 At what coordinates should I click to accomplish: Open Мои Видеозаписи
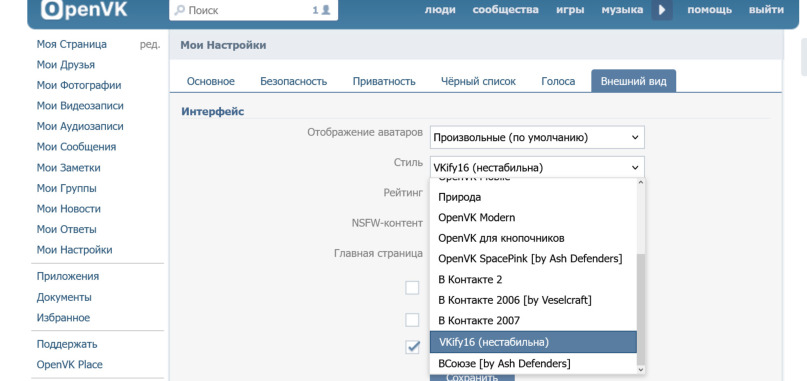coord(80,106)
